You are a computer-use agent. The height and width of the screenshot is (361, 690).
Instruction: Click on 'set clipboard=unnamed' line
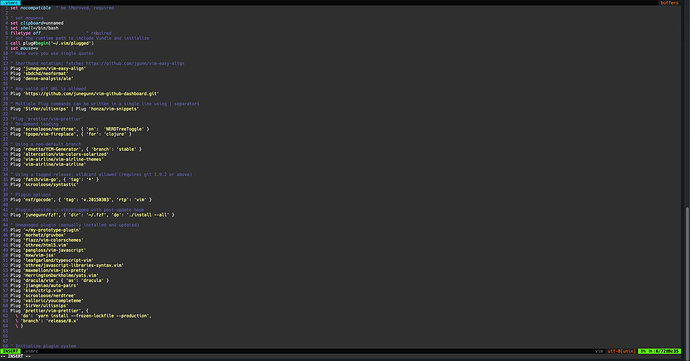click(x=37, y=23)
